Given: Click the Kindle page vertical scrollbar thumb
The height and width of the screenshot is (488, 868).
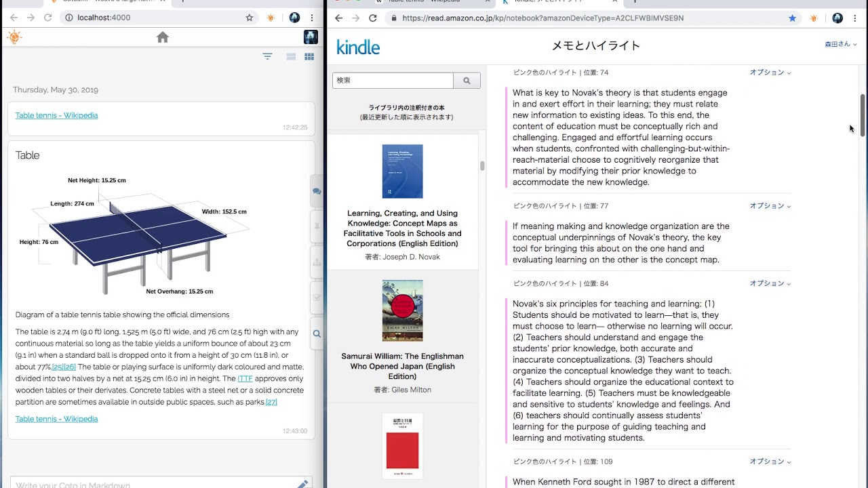Looking at the screenshot, I should 863,115.
